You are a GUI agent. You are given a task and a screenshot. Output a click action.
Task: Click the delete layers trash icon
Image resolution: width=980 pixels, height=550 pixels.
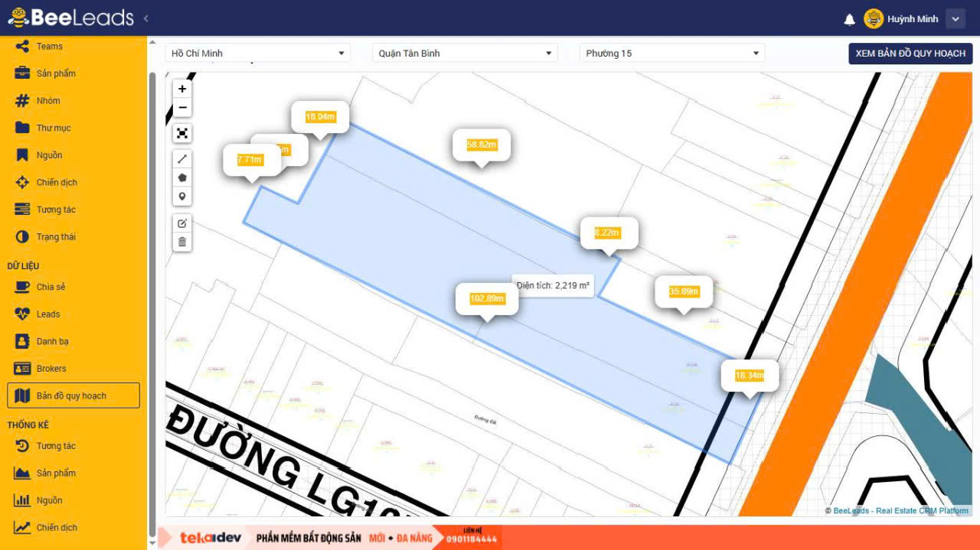click(182, 242)
